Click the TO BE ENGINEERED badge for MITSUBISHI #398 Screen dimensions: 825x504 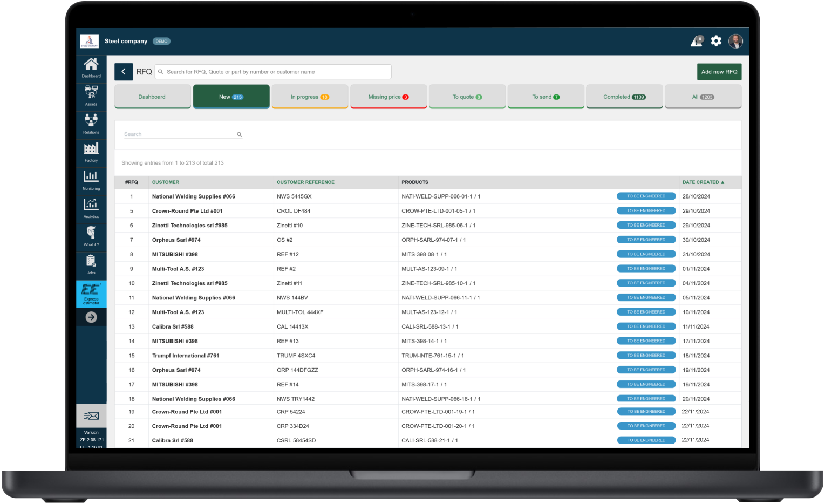click(646, 254)
